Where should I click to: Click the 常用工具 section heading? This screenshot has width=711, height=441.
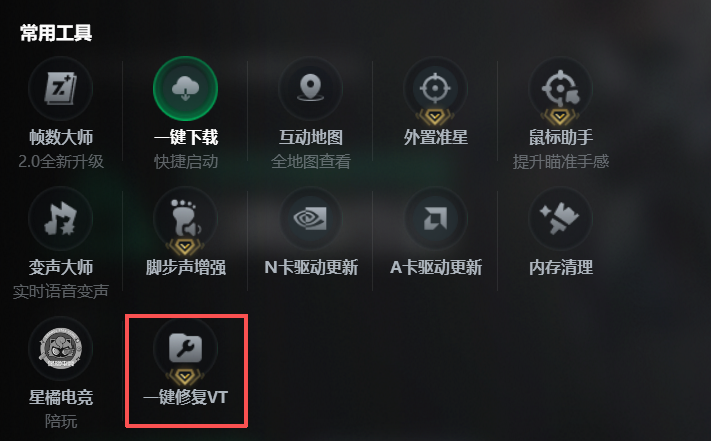coord(56,33)
